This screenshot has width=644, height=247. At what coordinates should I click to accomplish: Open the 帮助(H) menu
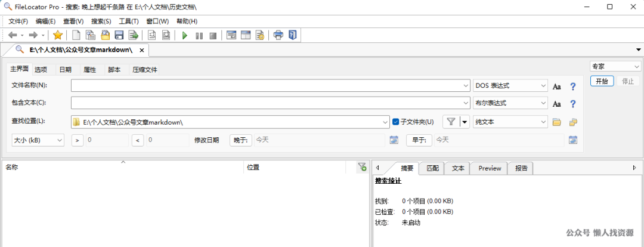(x=187, y=21)
